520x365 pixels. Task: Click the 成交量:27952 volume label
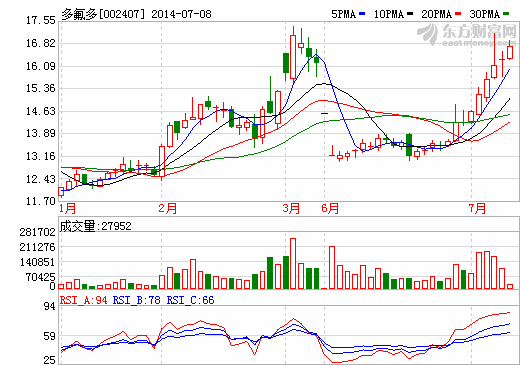pos(96,226)
